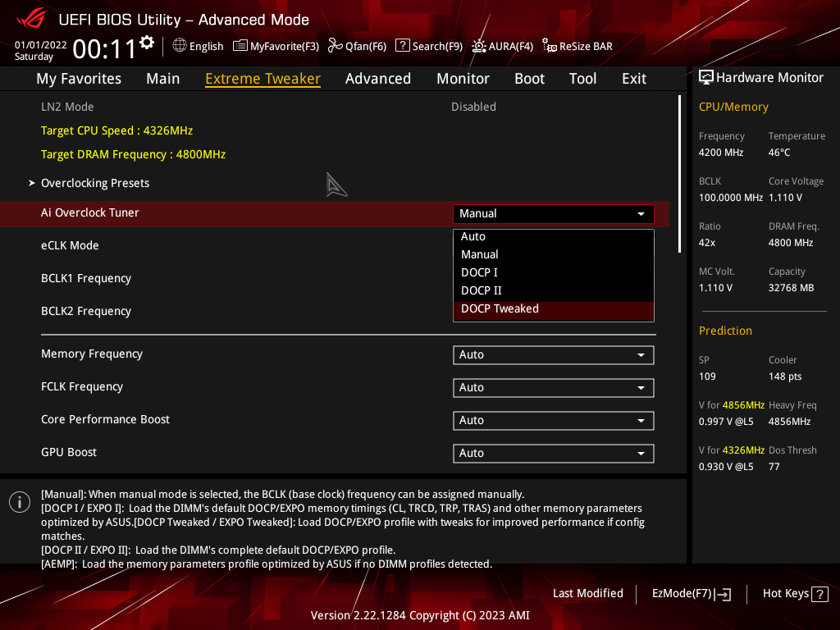The height and width of the screenshot is (630, 840).
Task: Open the Tool tab
Action: pyautogui.click(x=583, y=79)
